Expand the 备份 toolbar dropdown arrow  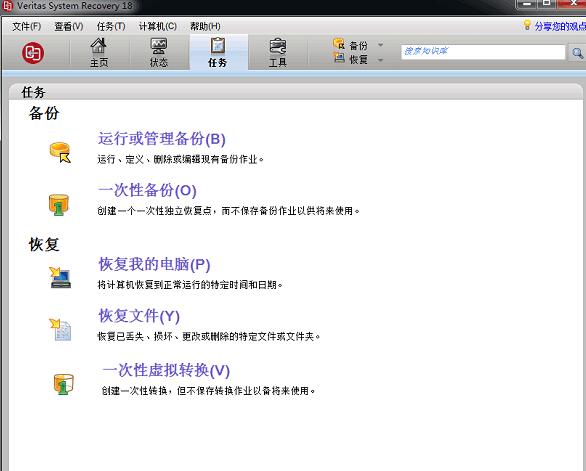[380, 45]
